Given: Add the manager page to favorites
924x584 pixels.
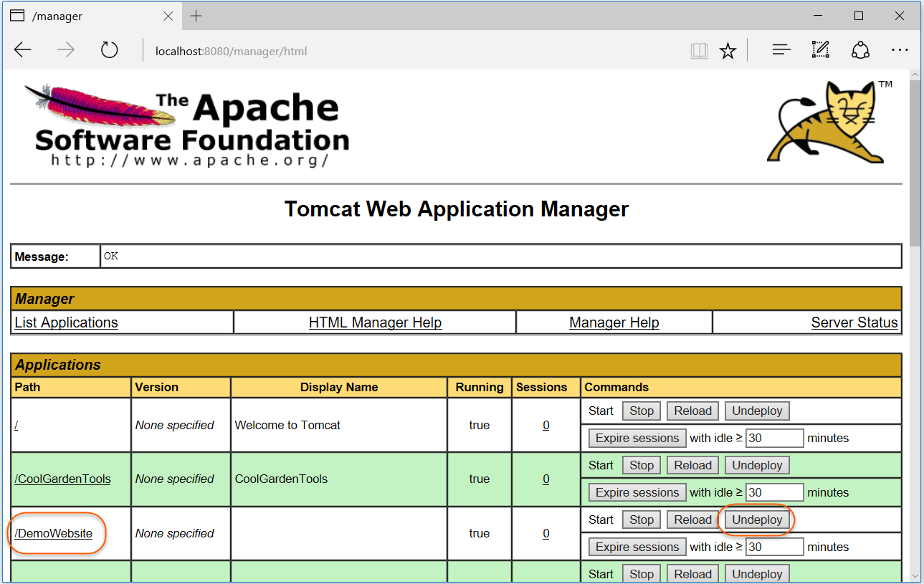Looking at the screenshot, I should pyautogui.click(x=728, y=49).
